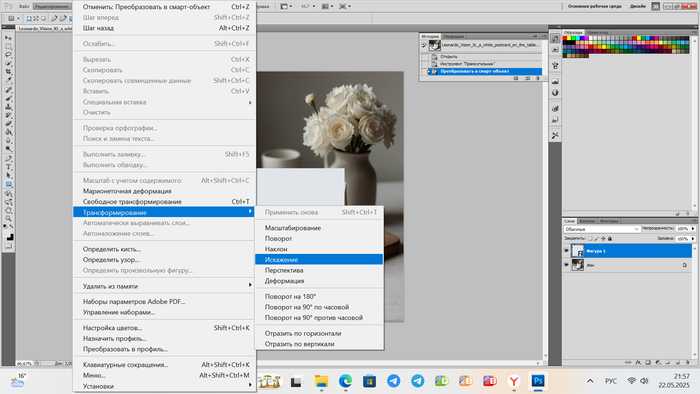700x394 pixels.
Task: Click the lock-all padlock icon in Layers
Action: (x=610, y=238)
